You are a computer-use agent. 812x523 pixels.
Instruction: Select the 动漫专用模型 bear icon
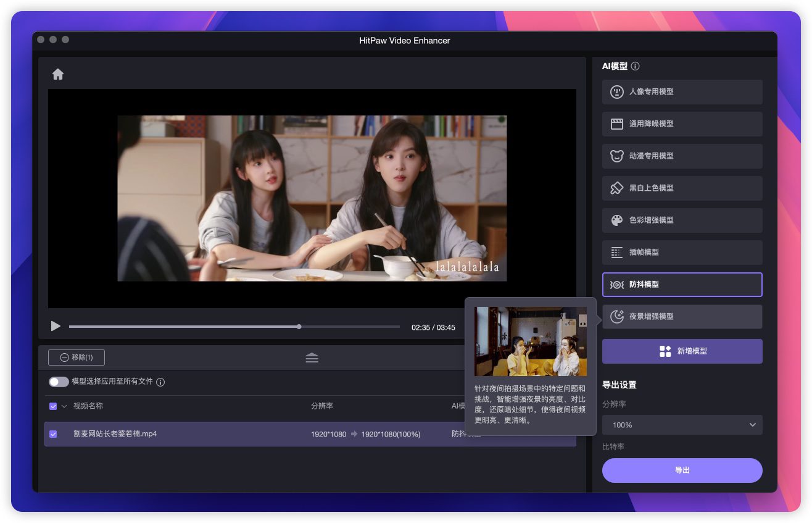[x=616, y=156]
